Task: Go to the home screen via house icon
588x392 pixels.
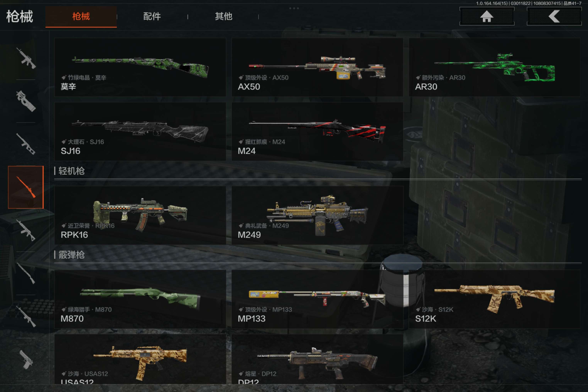Action: [487, 16]
